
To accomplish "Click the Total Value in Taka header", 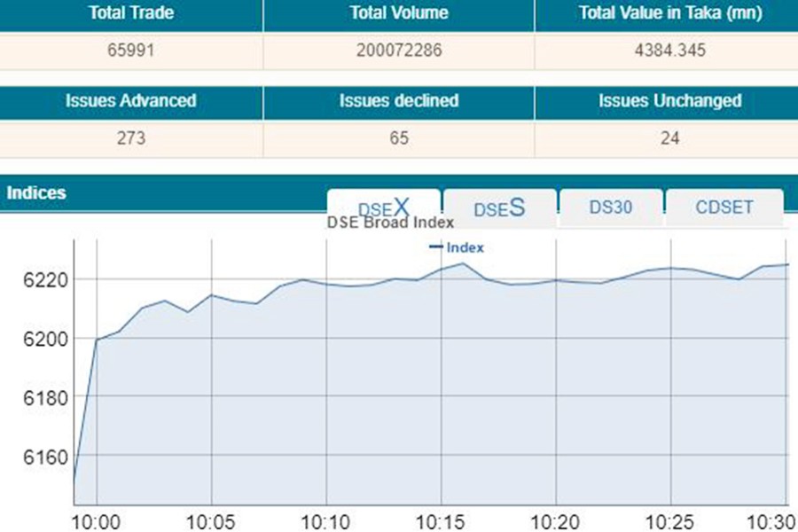I will (667, 12).
